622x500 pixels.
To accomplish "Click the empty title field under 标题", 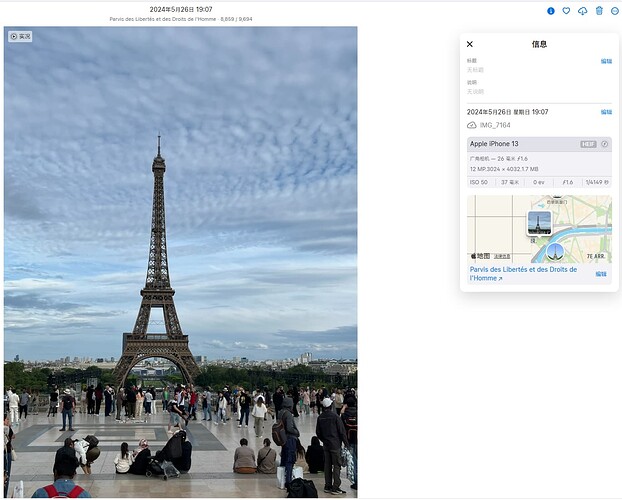I will (475, 70).
